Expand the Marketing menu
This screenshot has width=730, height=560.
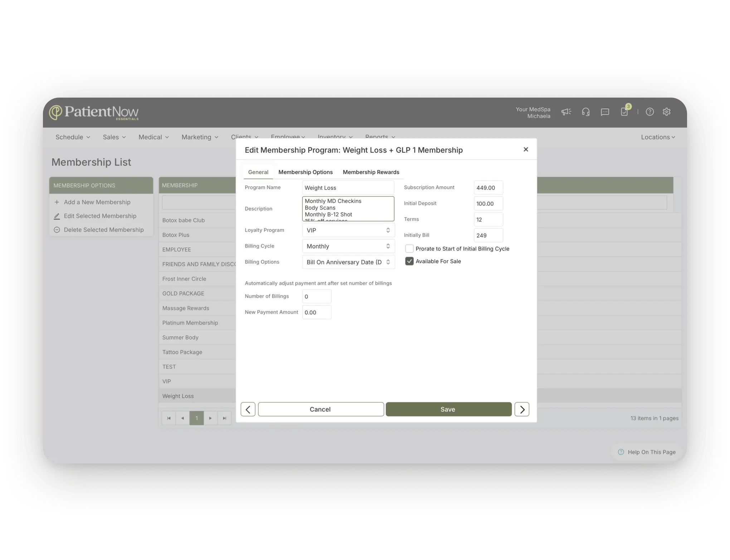point(200,137)
